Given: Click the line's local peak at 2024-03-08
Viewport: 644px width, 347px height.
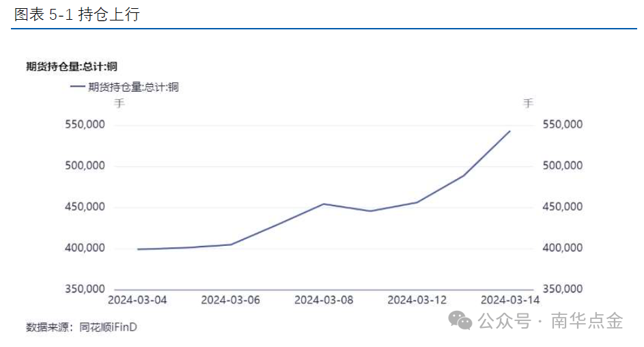Looking at the screenshot, I should click(x=324, y=204).
